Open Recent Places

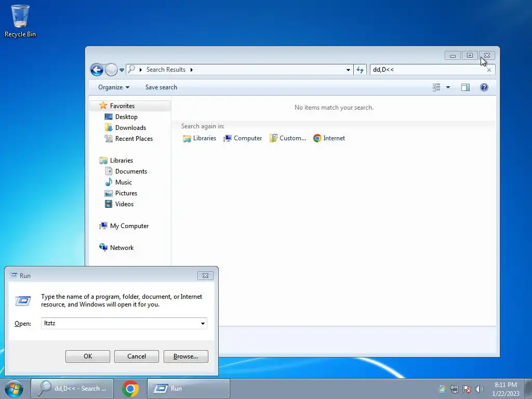coord(134,138)
